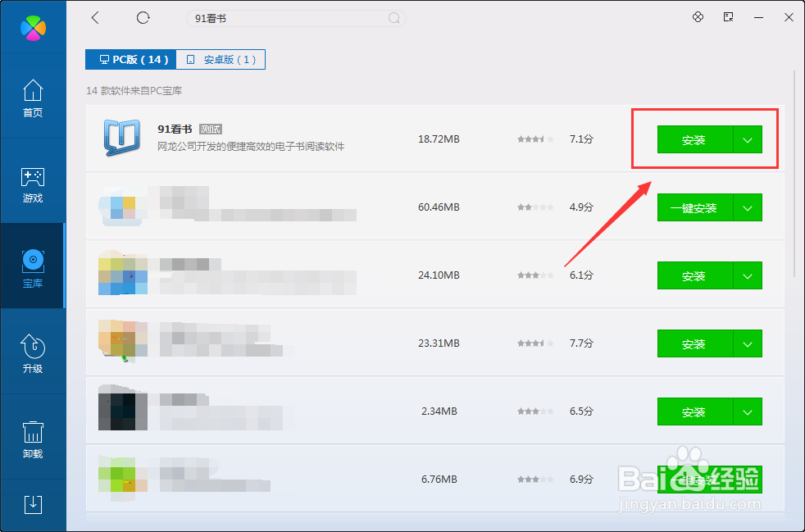Click the 4.9分 rating score

tap(581, 207)
